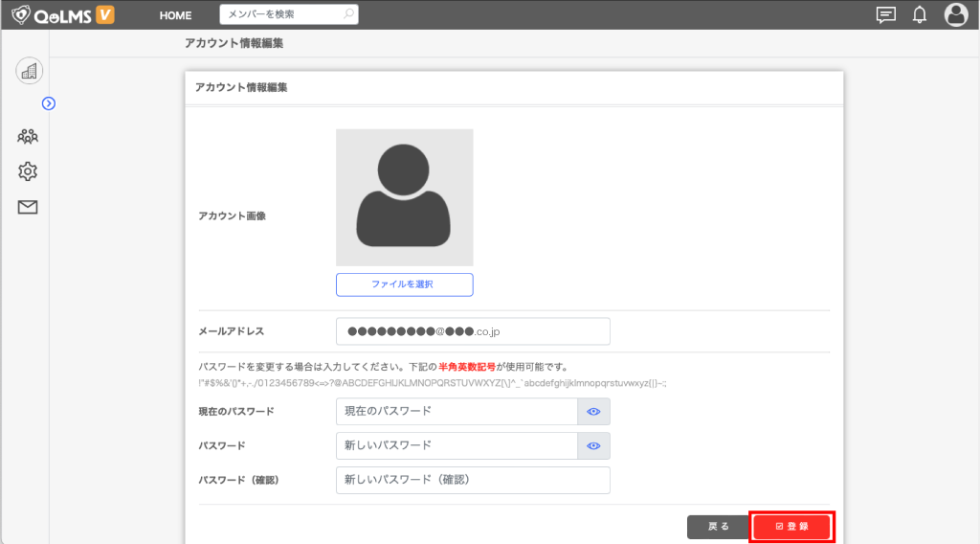Focus the メンバーを検索 search field

point(282,14)
